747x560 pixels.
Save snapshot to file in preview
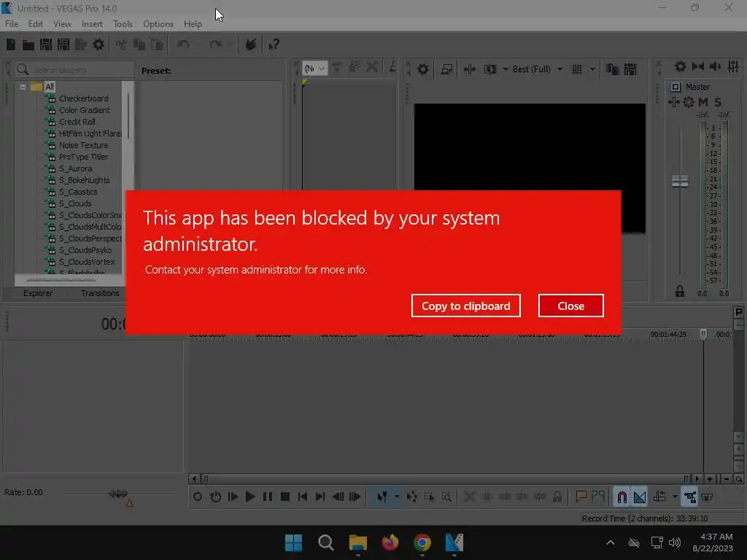coord(630,69)
